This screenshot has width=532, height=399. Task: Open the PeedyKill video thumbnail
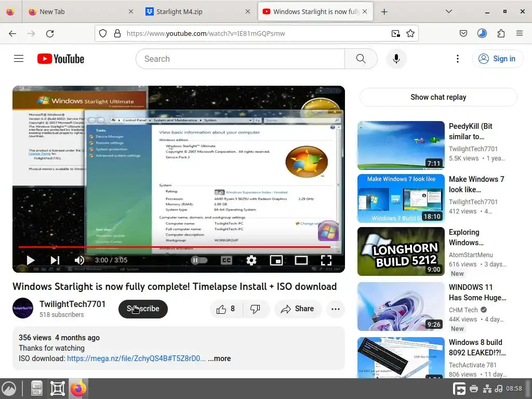[401, 145]
